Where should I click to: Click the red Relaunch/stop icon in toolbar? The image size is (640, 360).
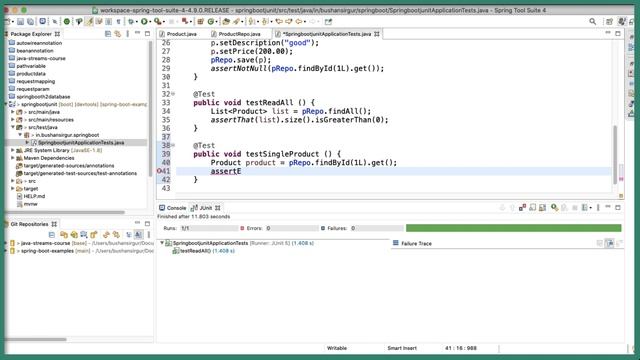click(184, 21)
